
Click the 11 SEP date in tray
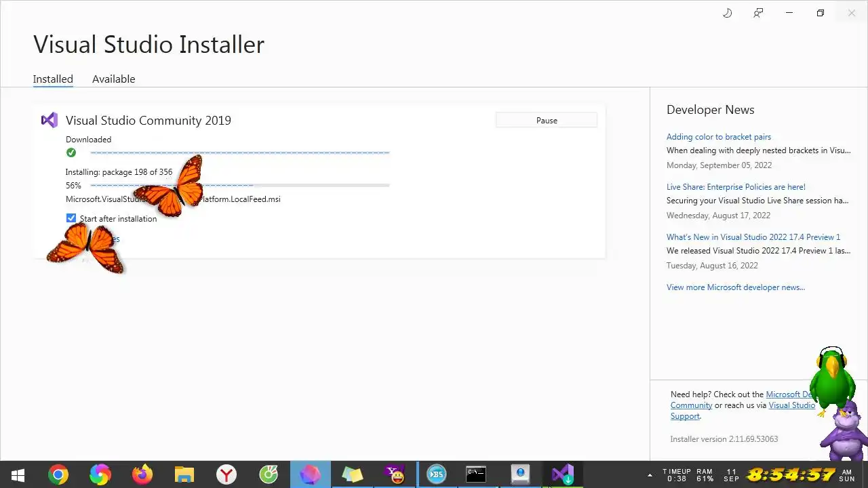[731, 474]
